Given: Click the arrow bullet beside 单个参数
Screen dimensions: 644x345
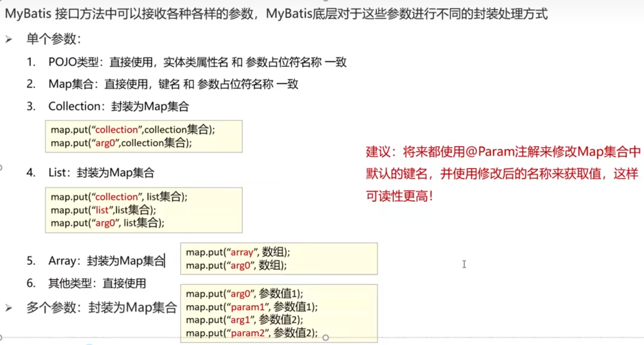Looking at the screenshot, I should [9, 40].
